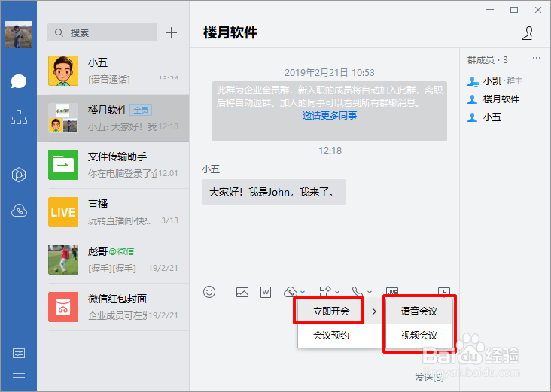Expand the phone call dropdown arrow

370,292
